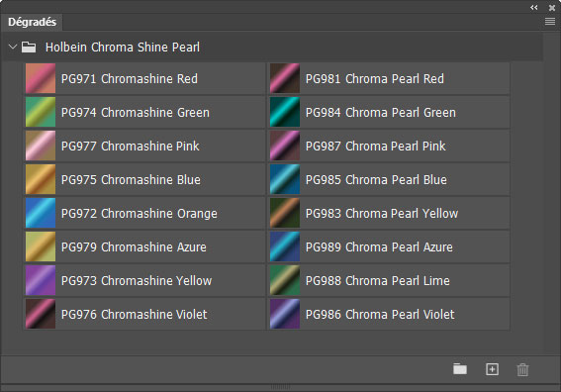Select PG981 Chroma Pearl Red swatch
This screenshot has width=561, height=392.
coord(285,78)
